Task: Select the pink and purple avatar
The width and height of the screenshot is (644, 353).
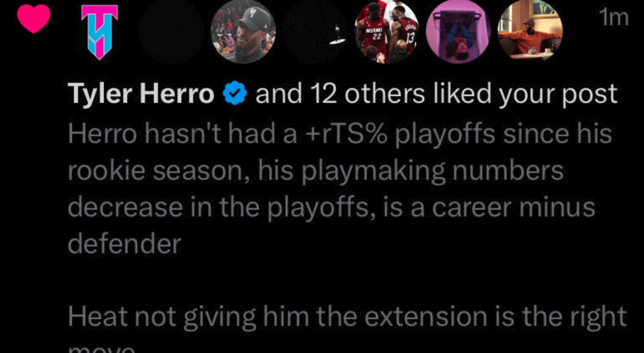Action: tap(459, 32)
